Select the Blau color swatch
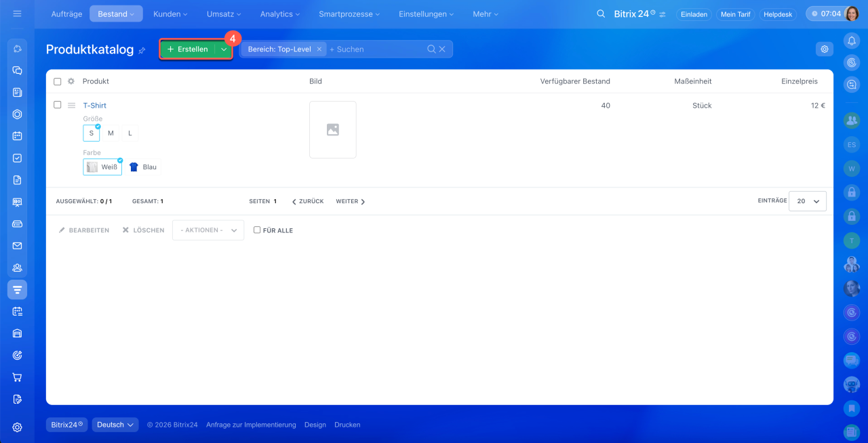This screenshot has width=868, height=443. [x=143, y=167]
